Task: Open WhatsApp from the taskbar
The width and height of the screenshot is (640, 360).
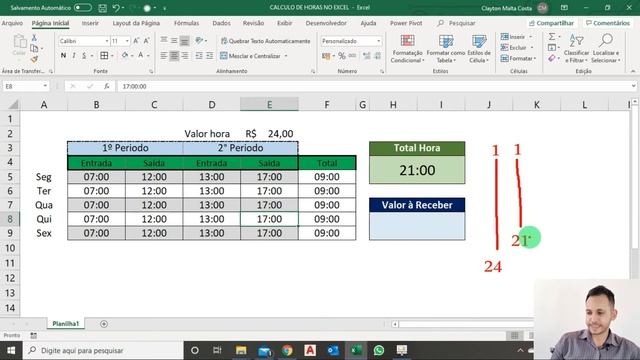Action: pos(379,350)
